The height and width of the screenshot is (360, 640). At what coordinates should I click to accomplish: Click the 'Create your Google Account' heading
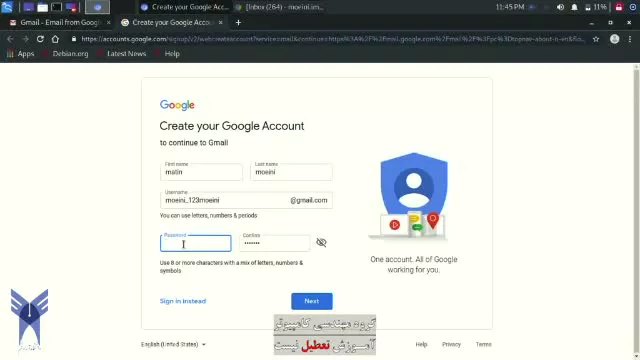click(x=232, y=126)
